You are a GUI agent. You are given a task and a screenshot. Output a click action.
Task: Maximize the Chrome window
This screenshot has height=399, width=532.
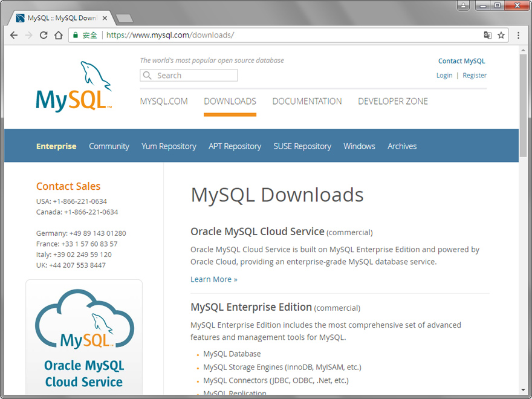(x=497, y=5)
